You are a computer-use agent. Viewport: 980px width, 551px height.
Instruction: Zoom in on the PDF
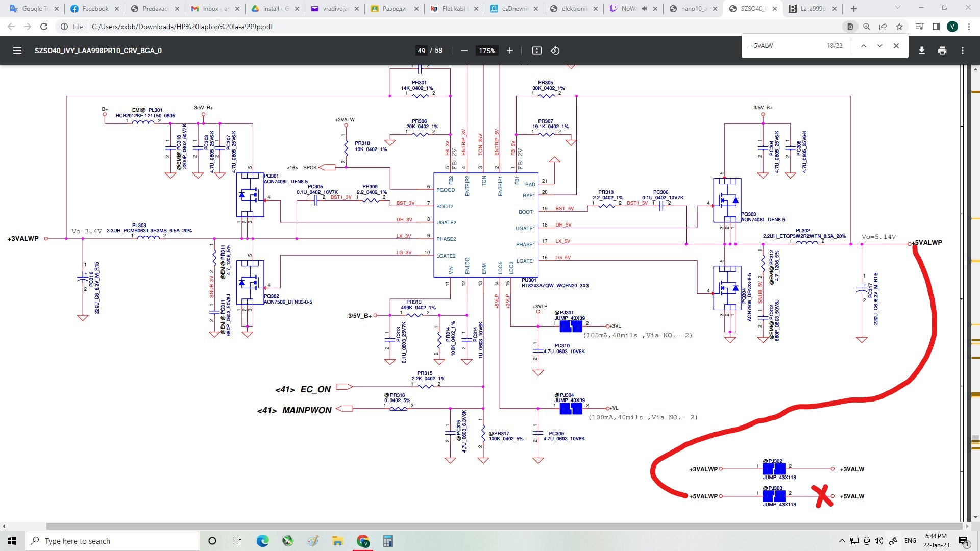pyautogui.click(x=509, y=51)
